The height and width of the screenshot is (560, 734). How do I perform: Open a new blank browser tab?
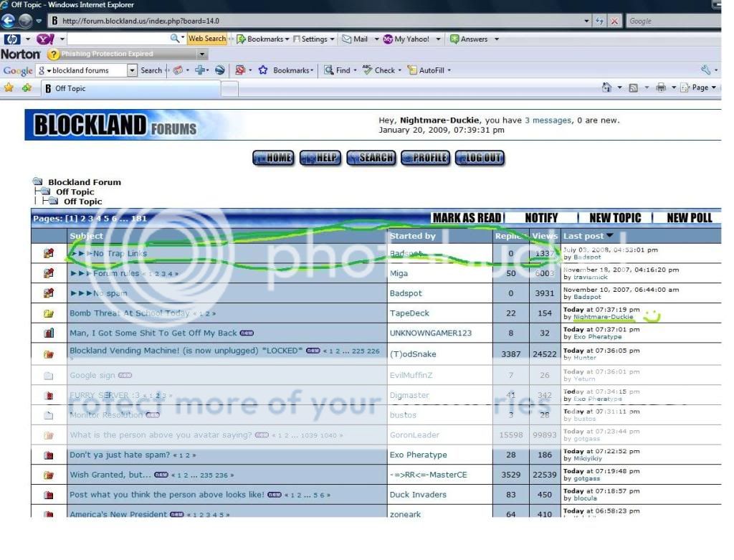(x=229, y=88)
